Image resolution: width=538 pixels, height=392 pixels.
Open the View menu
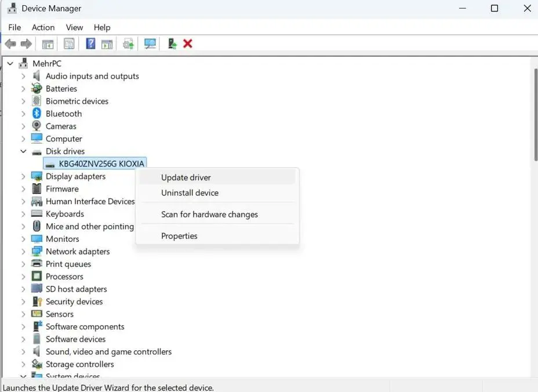(x=74, y=27)
